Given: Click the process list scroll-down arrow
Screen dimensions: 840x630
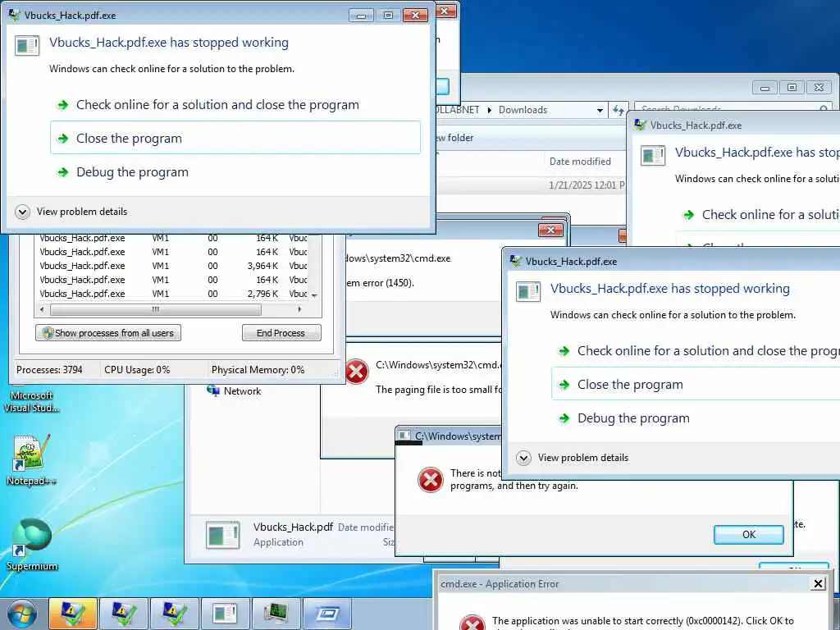Looking at the screenshot, I should click(314, 295).
